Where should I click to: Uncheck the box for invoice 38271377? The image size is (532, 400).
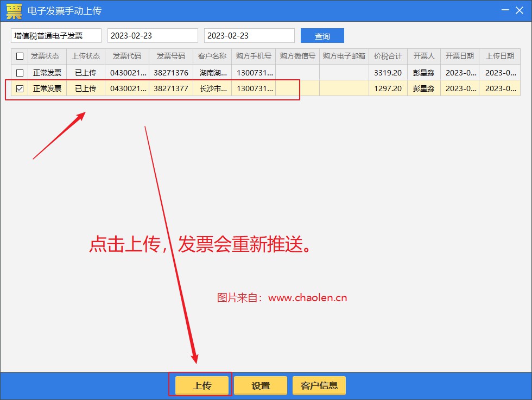20,88
